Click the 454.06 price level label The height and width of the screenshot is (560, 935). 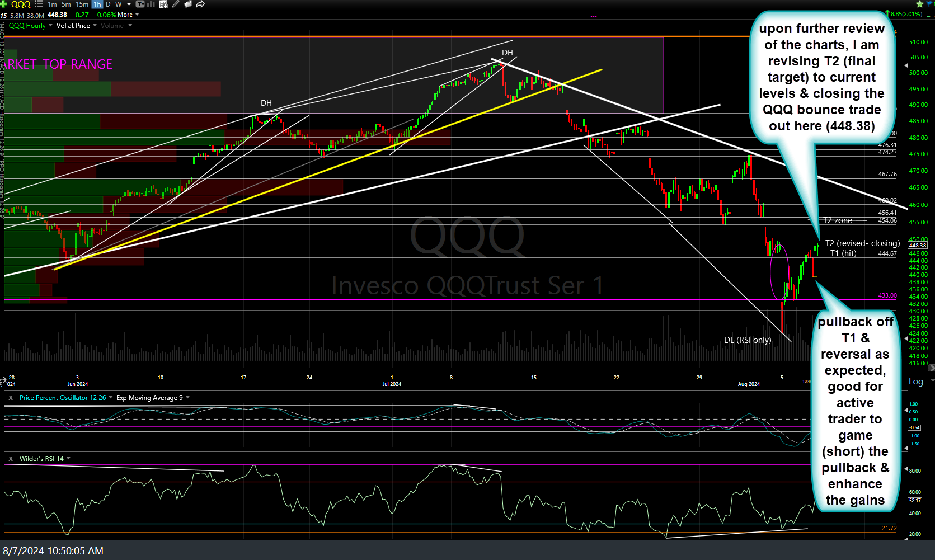(887, 220)
